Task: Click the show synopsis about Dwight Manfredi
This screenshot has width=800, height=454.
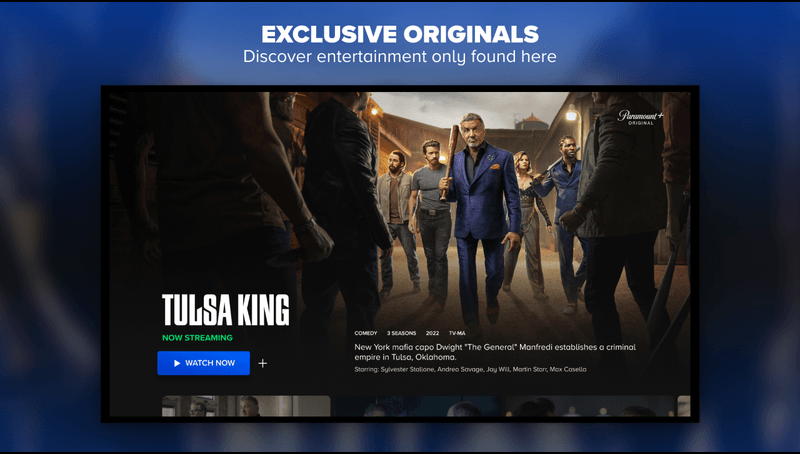Action: pos(495,352)
